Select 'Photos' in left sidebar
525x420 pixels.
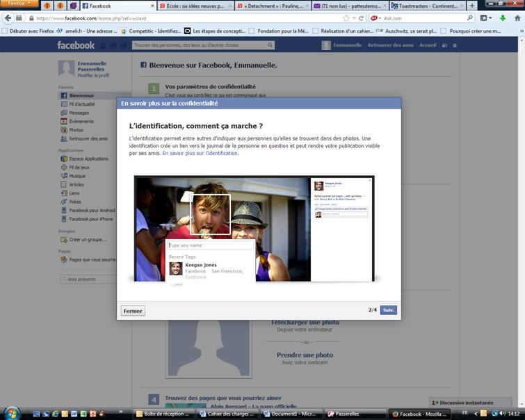coord(76,130)
